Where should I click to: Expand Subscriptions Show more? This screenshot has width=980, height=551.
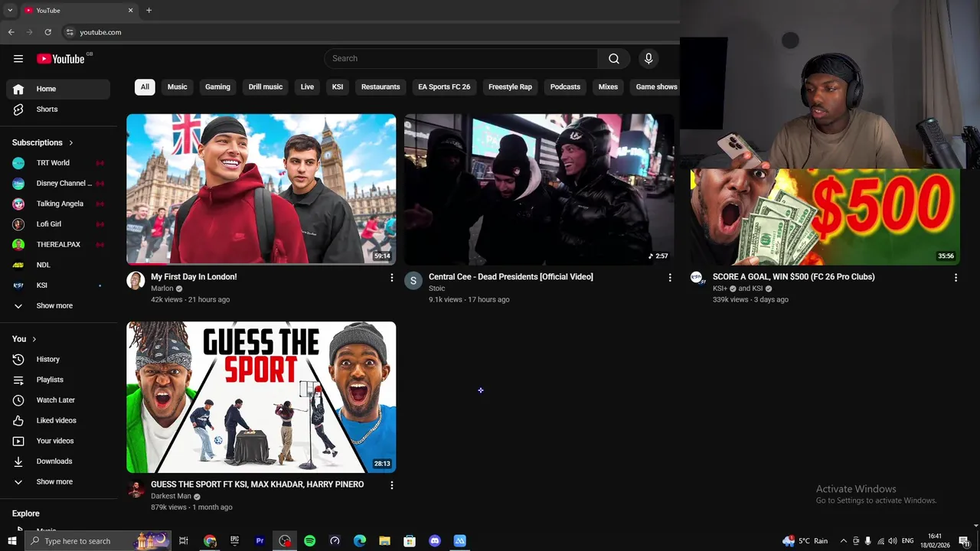[x=58, y=306]
